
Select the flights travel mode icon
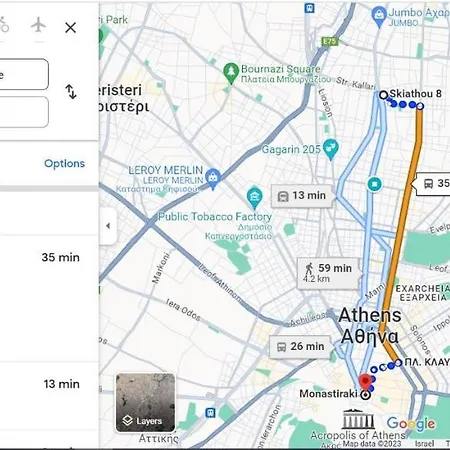click(x=38, y=25)
